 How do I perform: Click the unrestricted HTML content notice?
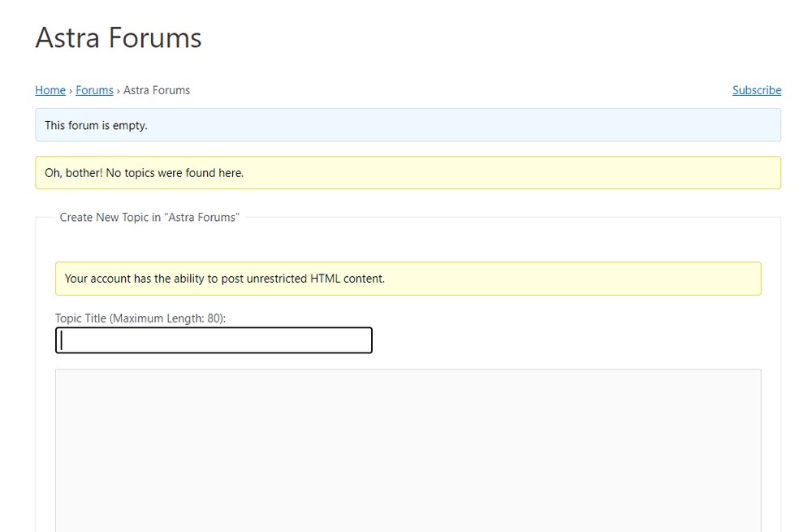(x=408, y=279)
